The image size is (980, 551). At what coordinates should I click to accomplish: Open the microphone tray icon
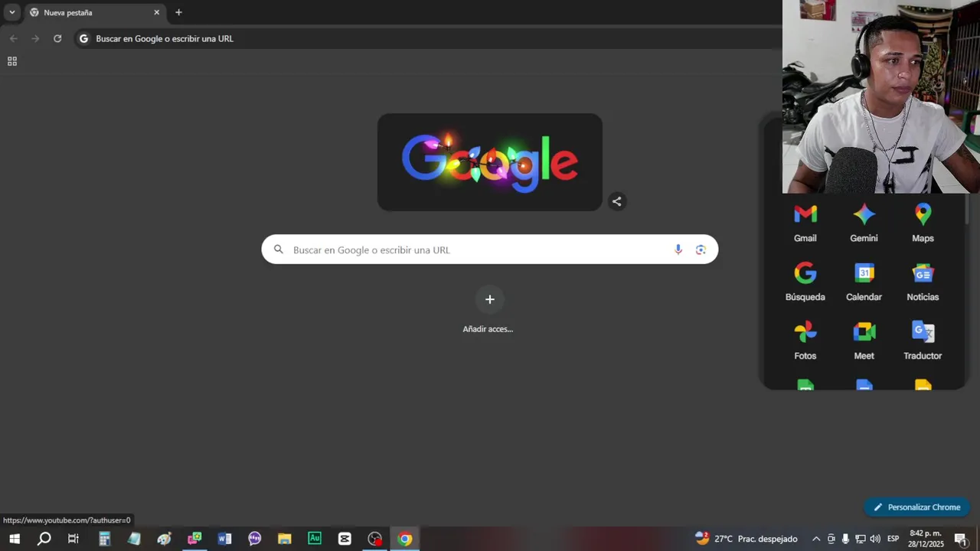845,539
